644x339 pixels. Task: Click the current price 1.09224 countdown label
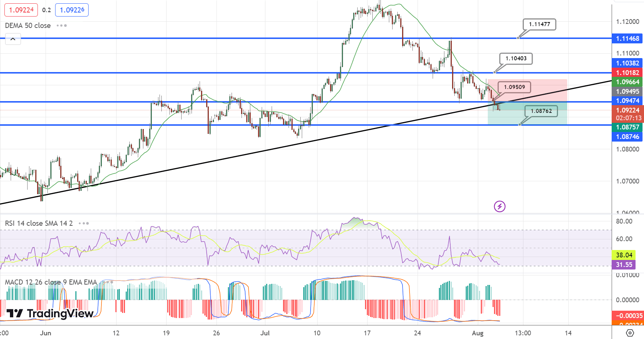628,114
